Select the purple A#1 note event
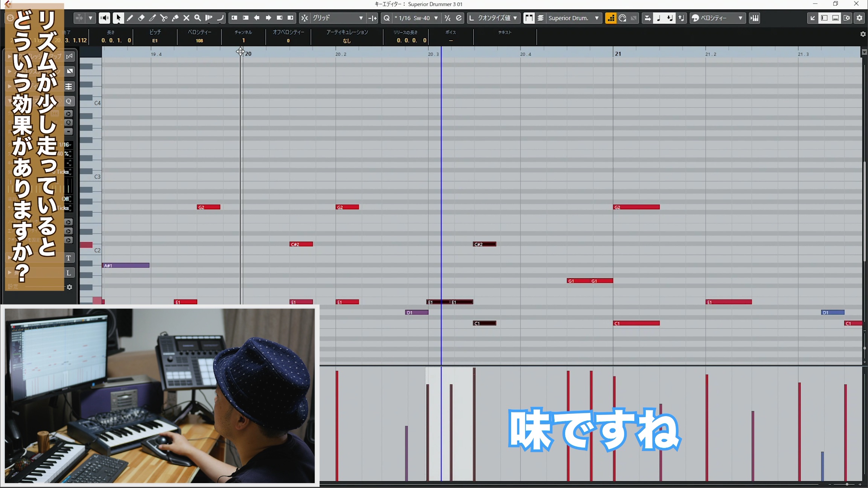Viewport: 868px width, 488px height. pos(126,265)
